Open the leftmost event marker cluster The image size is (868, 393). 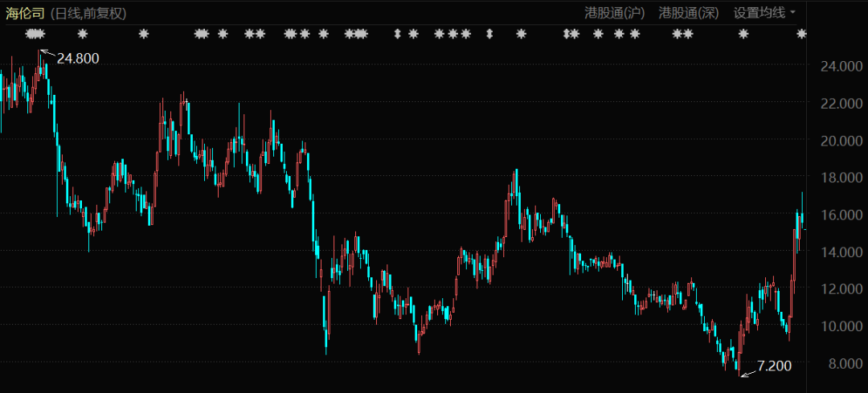pyautogui.click(x=35, y=34)
